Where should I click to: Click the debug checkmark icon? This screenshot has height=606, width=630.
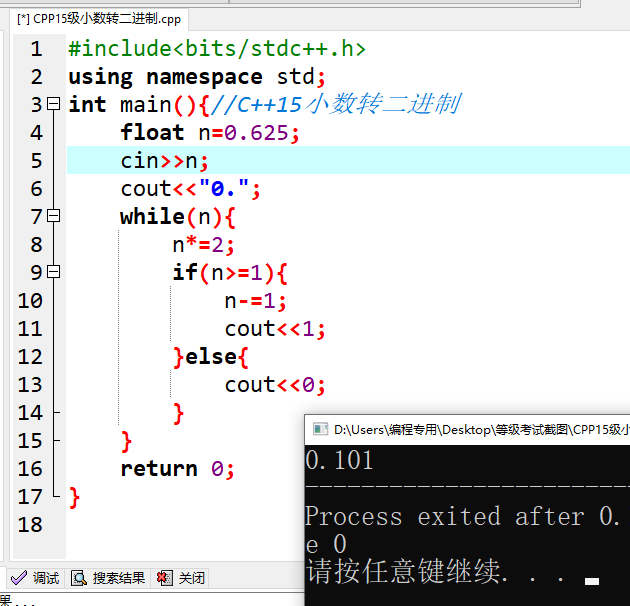(18, 578)
